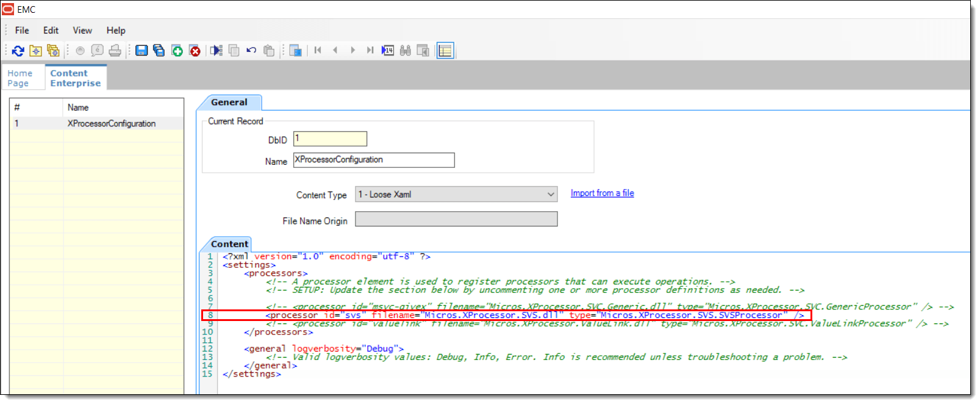Click the Valid logverbosity values comment line
Viewport: 980px width, 404px height.
pyautogui.click(x=557, y=357)
